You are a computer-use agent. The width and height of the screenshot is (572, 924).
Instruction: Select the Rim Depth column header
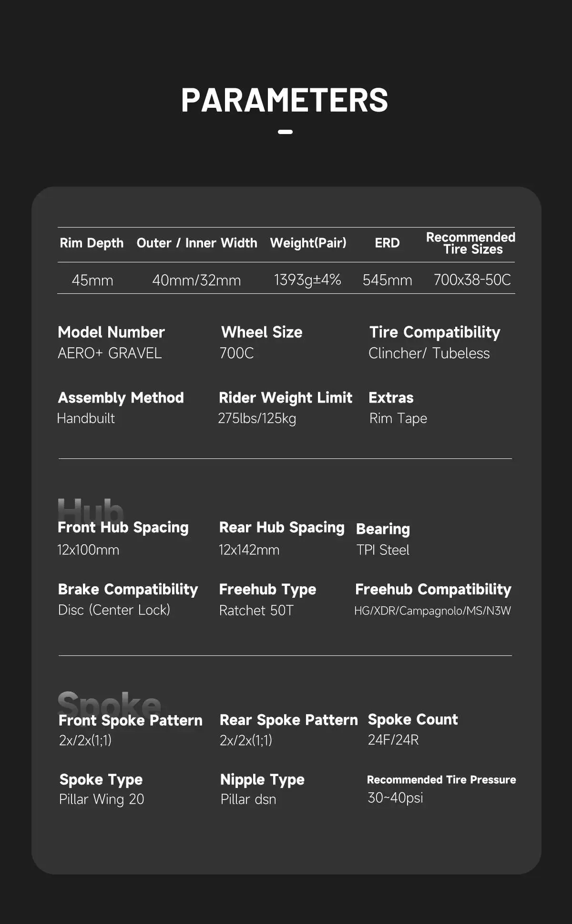[92, 243]
